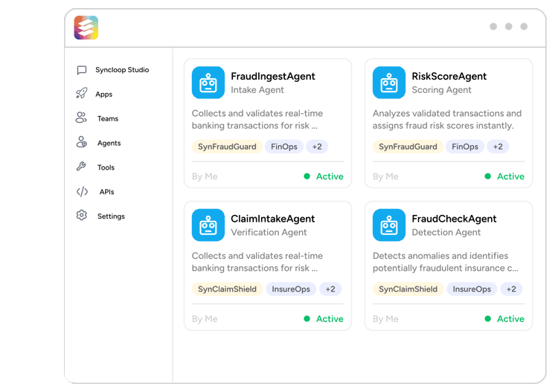This screenshot has width=558, height=392.
Task: Click the FraudIngestAgent robot icon
Action: point(208,83)
